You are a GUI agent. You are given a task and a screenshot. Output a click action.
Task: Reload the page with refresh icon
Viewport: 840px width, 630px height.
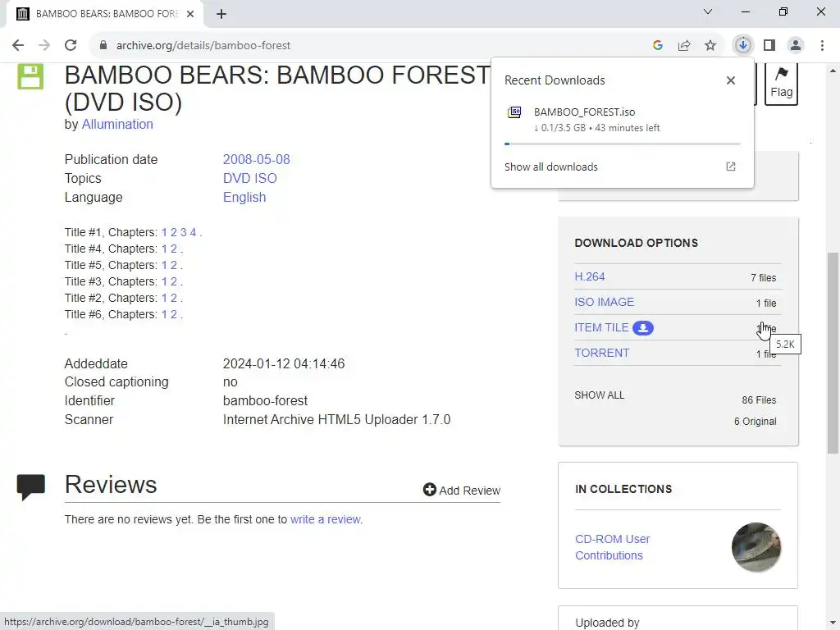point(71,46)
